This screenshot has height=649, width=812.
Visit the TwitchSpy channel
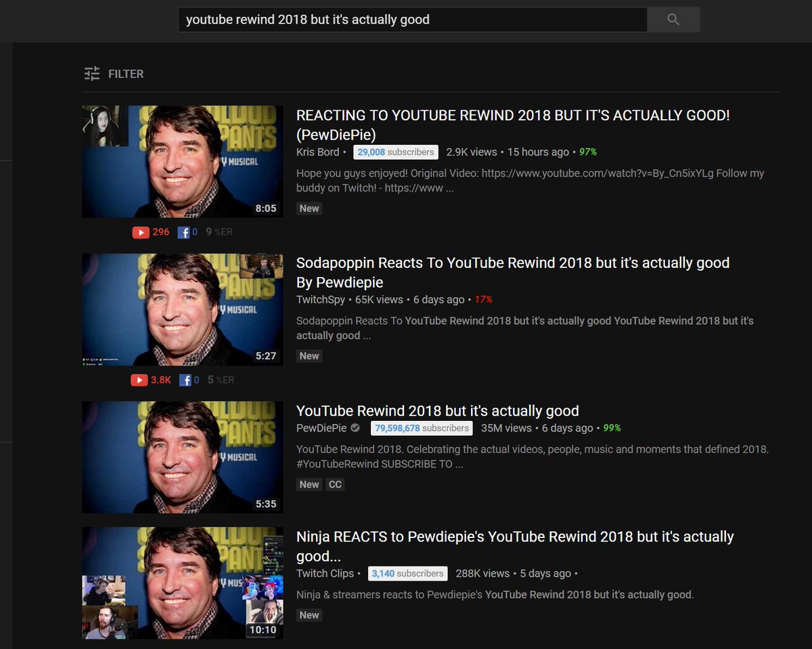pyautogui.click(x=321, y=299)
